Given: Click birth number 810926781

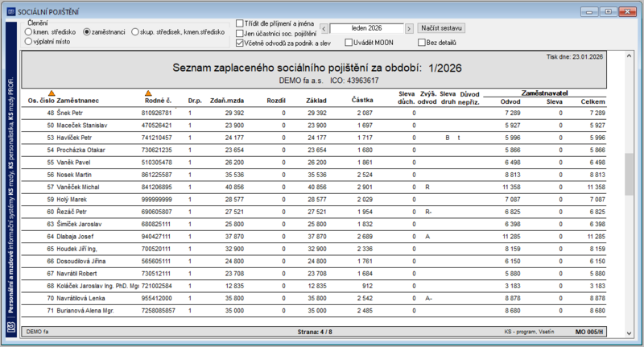Looking at the screenshot, I should click(156, 113).
